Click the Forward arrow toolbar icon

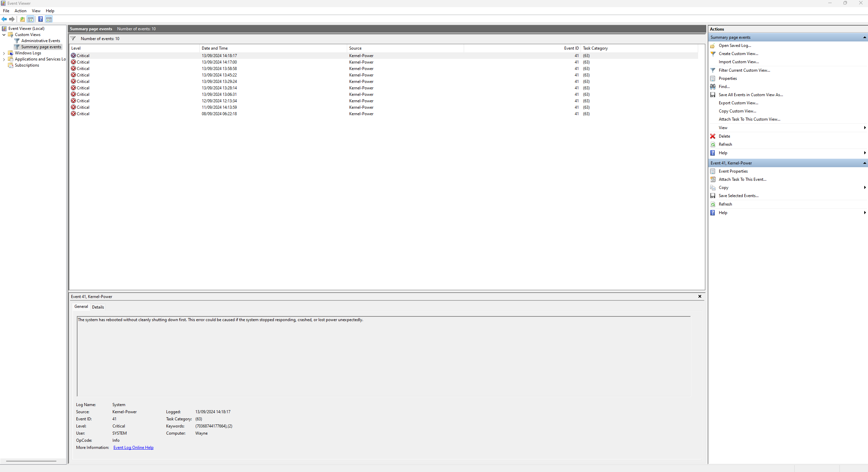(12, 19)
